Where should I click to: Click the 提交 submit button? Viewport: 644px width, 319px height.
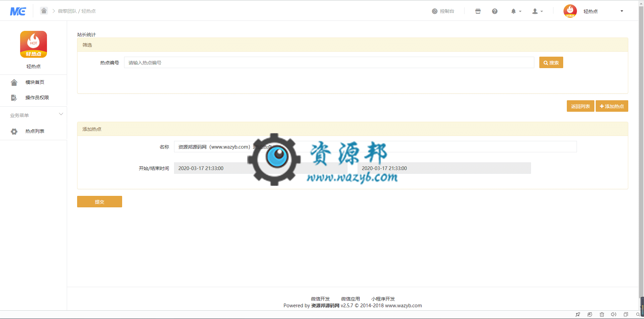click(100, 202)
